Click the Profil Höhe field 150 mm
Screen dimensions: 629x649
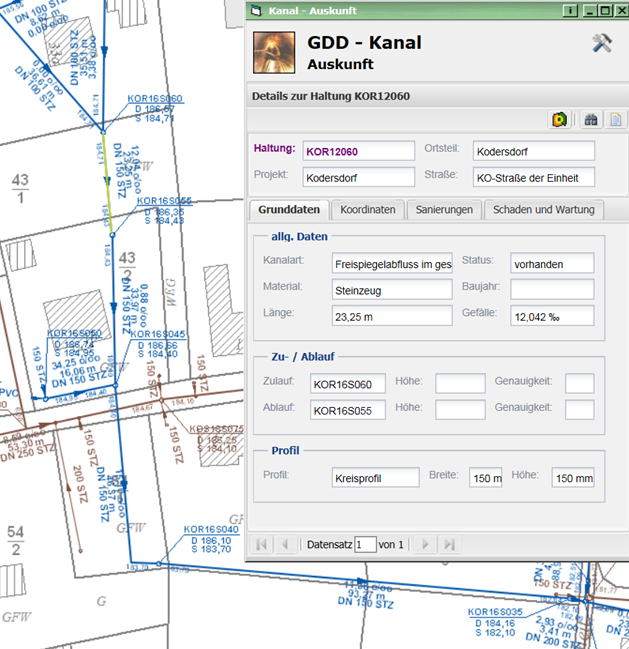(x=573, y=478)
